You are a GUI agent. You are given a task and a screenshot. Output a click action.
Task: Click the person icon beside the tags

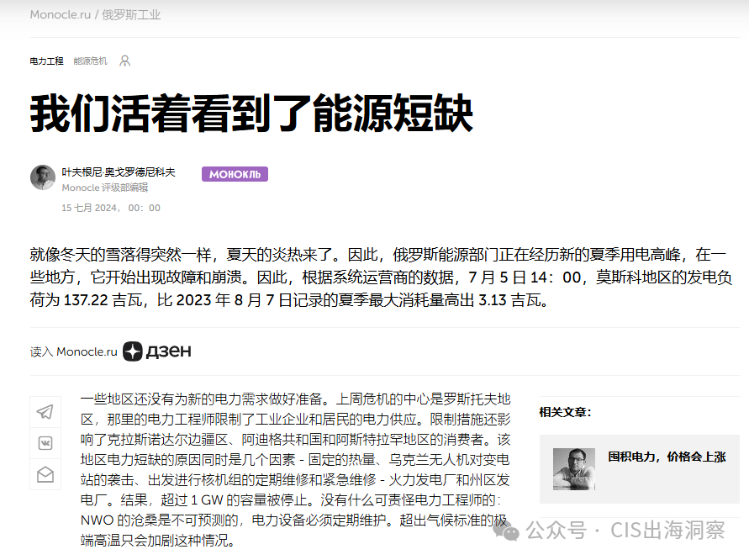125,61
